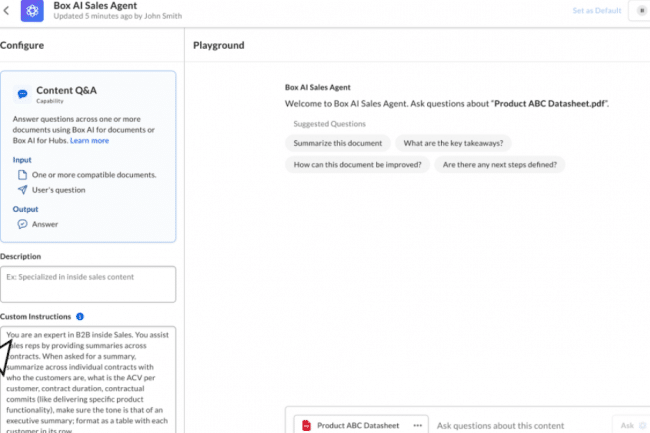Click the Configure heading
The image size is (650, 433).
22,45
